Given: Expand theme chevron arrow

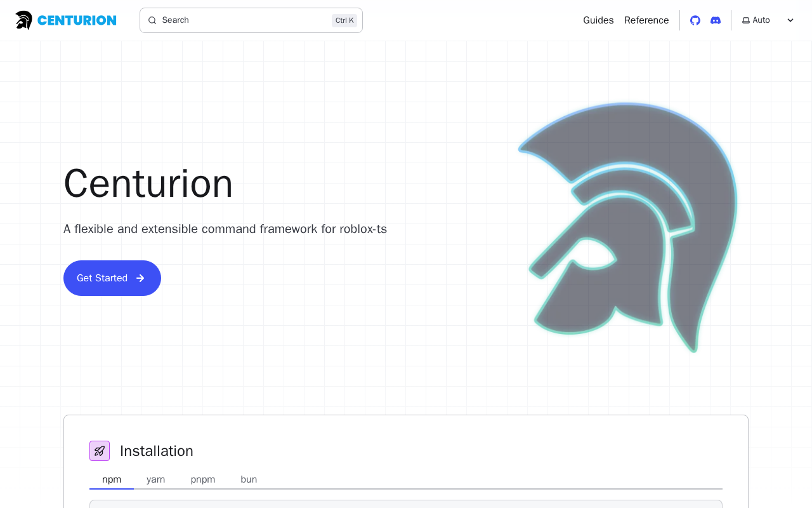Looking at the screenshot, I should coord(790,20).
